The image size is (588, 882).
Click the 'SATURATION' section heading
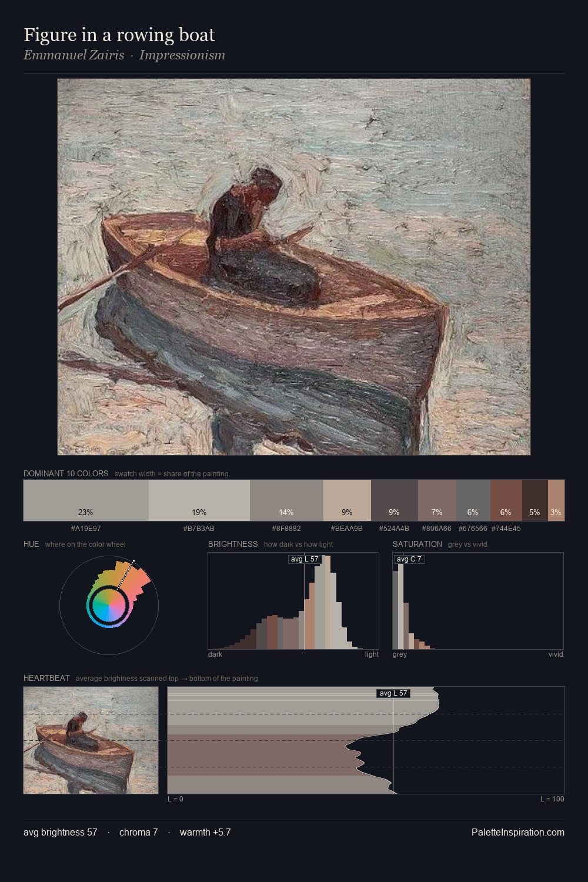[x=417, y=544]
